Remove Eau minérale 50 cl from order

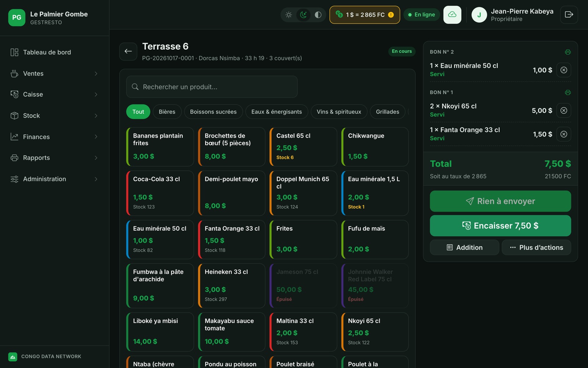click(x=564, y=70)
